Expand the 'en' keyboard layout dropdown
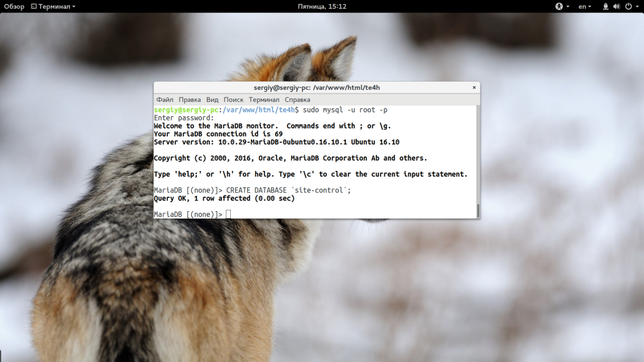The height and width of the screenshot is (362, 644). [x=585, y=6]
